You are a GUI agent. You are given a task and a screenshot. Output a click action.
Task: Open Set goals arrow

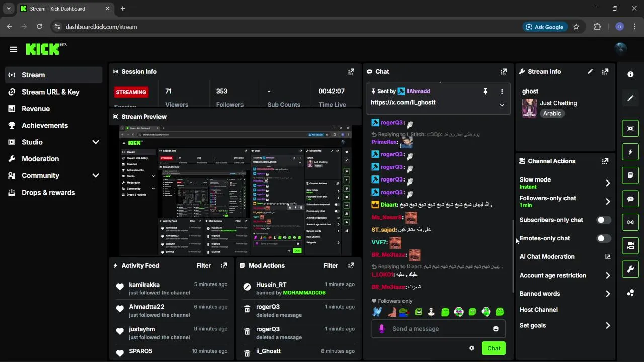pyautogui.click(x=608, y=326)
